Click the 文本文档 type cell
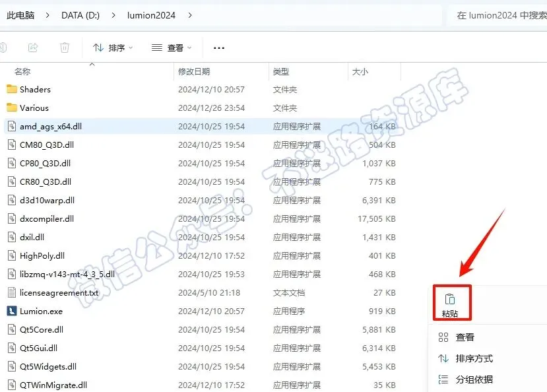This screenshot has height=392, width=547. click(x=289, y=292)
